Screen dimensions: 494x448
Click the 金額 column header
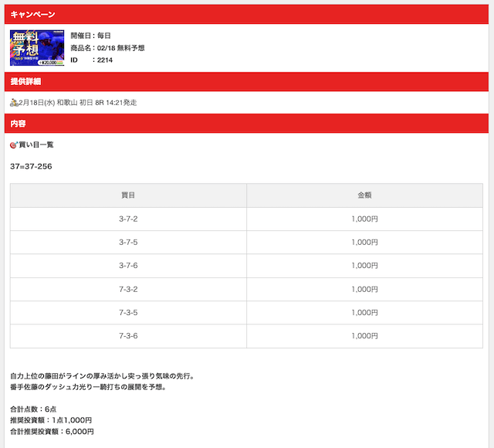pyautogui.click(x=364, y=195)
